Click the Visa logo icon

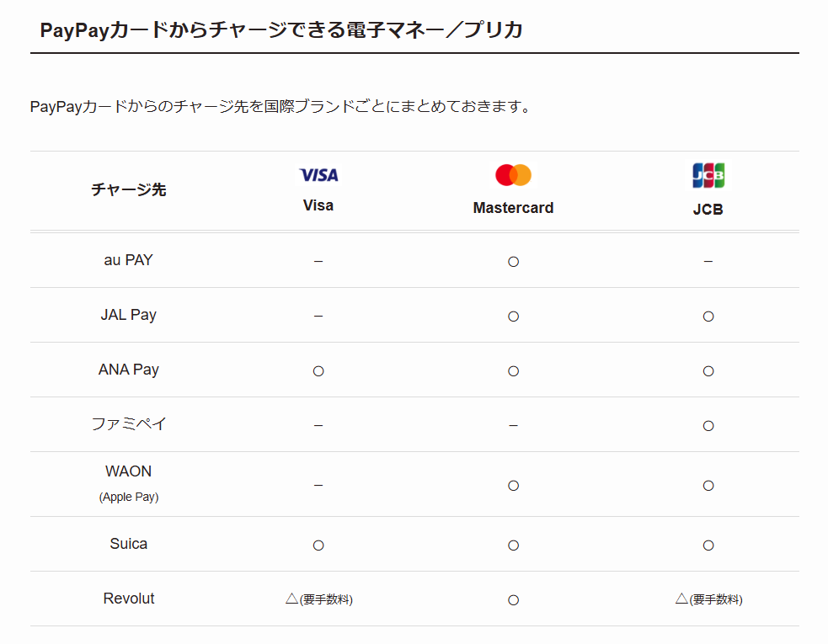[318, 175]
